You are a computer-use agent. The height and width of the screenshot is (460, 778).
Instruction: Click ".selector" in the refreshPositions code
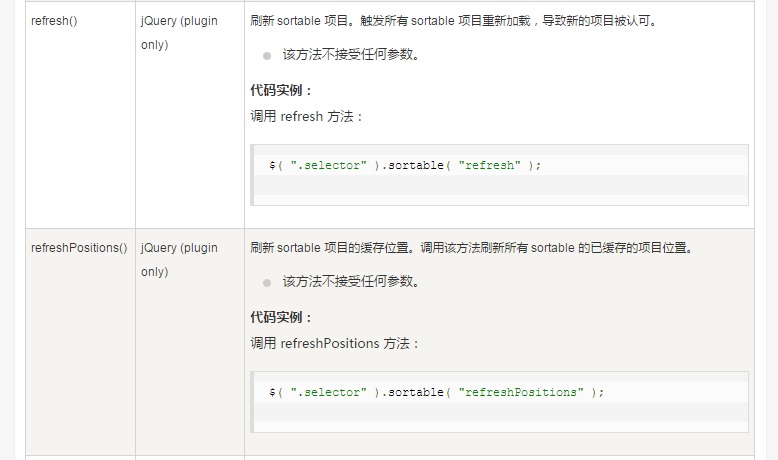pyautogui.click(x=328, y=392)
